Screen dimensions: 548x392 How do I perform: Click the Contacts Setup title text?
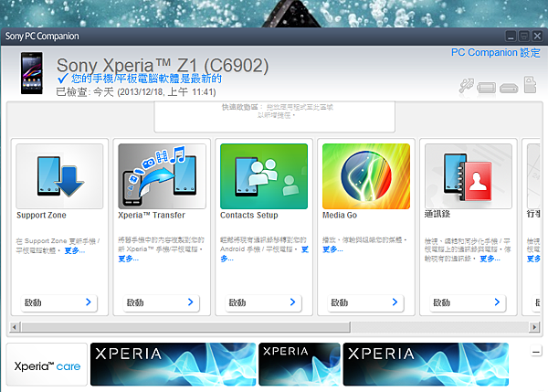[x=249, y=215]
